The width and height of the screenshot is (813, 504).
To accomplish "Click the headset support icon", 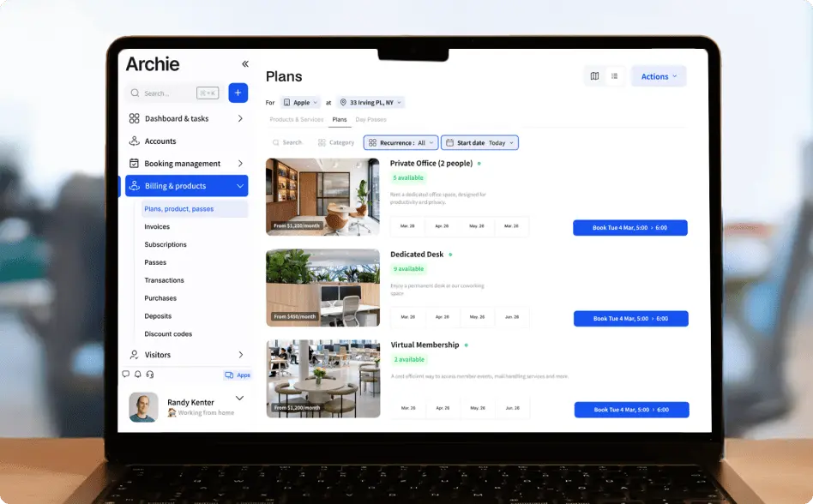I will tap(150, 375).
